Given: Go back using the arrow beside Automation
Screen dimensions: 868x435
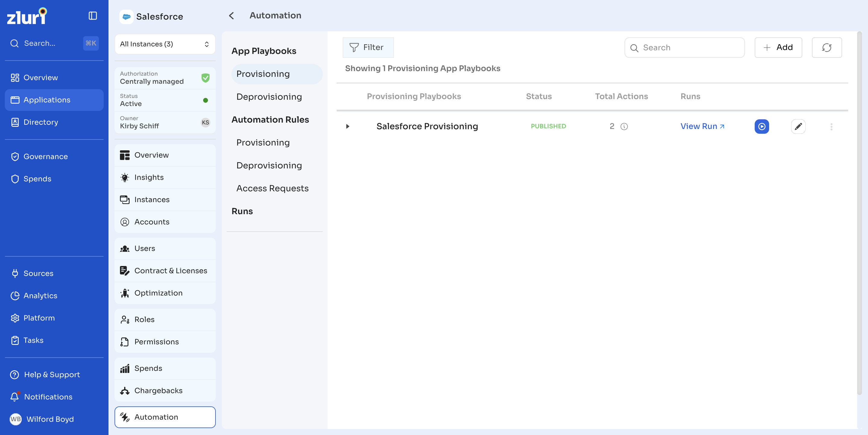Looking at the screenshot, I should tap(231, 16).
